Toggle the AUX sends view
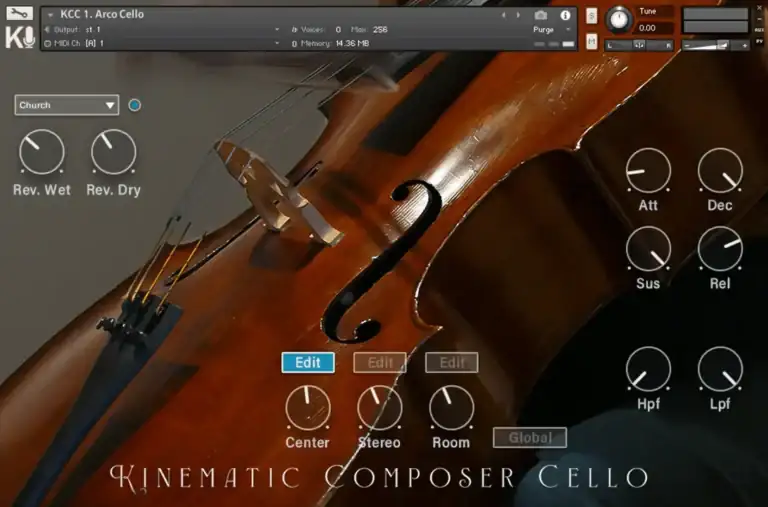This screenshot has width=768, height=507. 760,30
